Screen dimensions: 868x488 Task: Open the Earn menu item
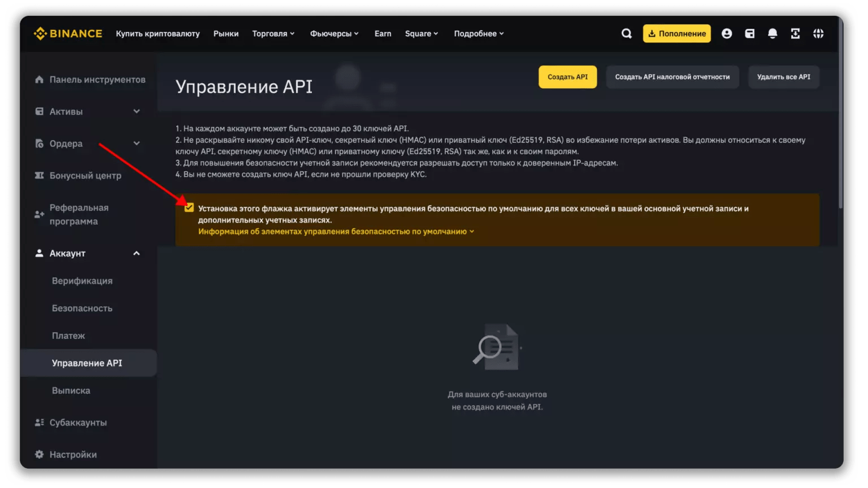coord(383,34)
